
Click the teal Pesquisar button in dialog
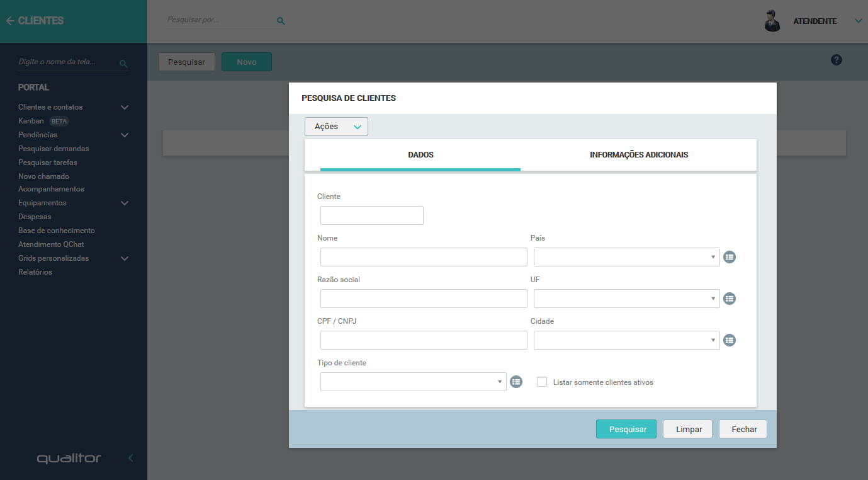point(626,429)
